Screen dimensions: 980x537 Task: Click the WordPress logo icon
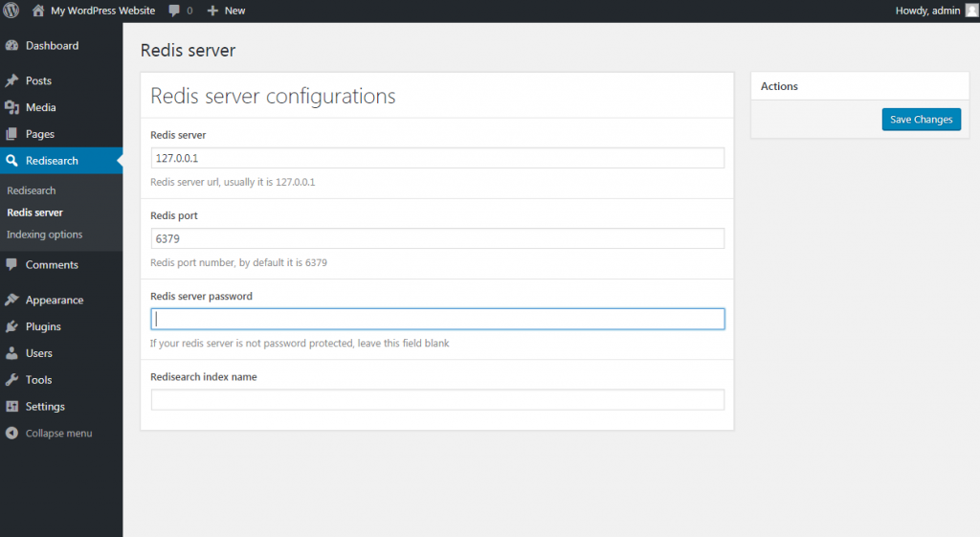pyautogui.click(x=11, y=11)
